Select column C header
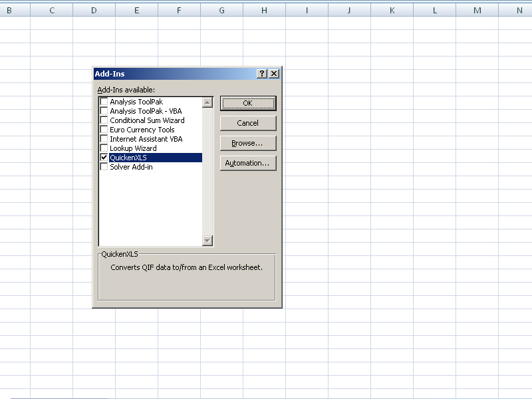 (51, 11)
